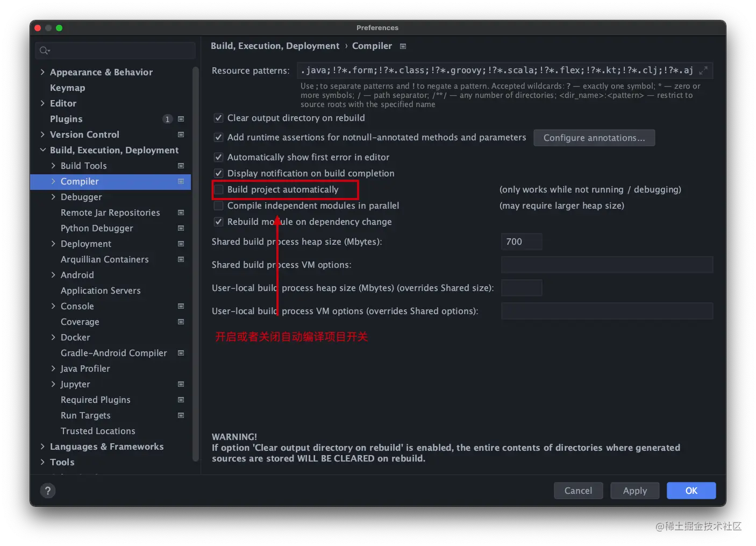Enable Build project automatically checkbox
Screen dimensions: 756x546
click(218, 189)
